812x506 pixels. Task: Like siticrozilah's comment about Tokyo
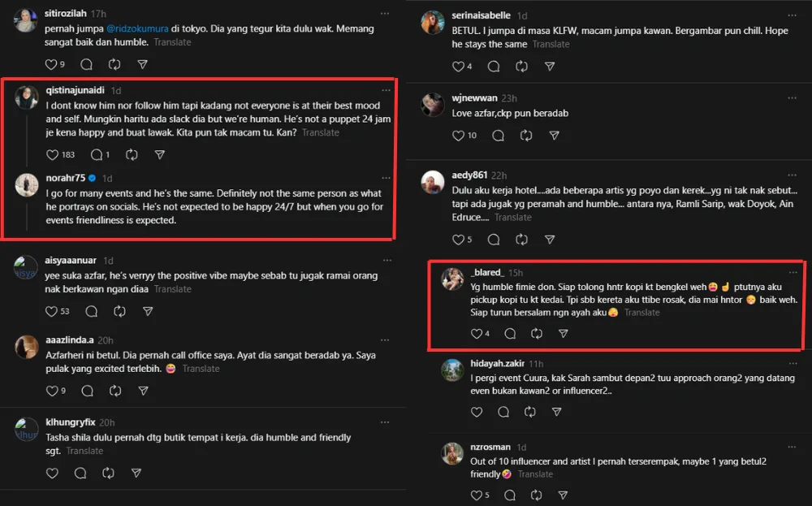pos(52,64)
